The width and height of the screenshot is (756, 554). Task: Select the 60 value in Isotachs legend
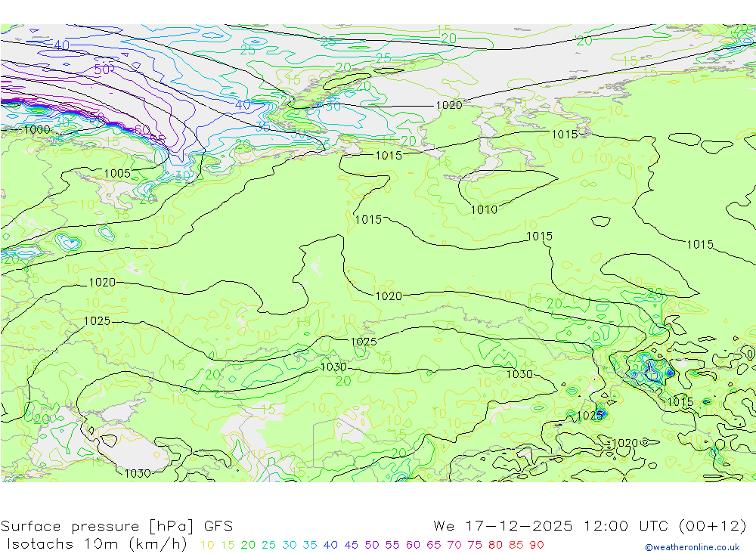[x=414, y=546]
